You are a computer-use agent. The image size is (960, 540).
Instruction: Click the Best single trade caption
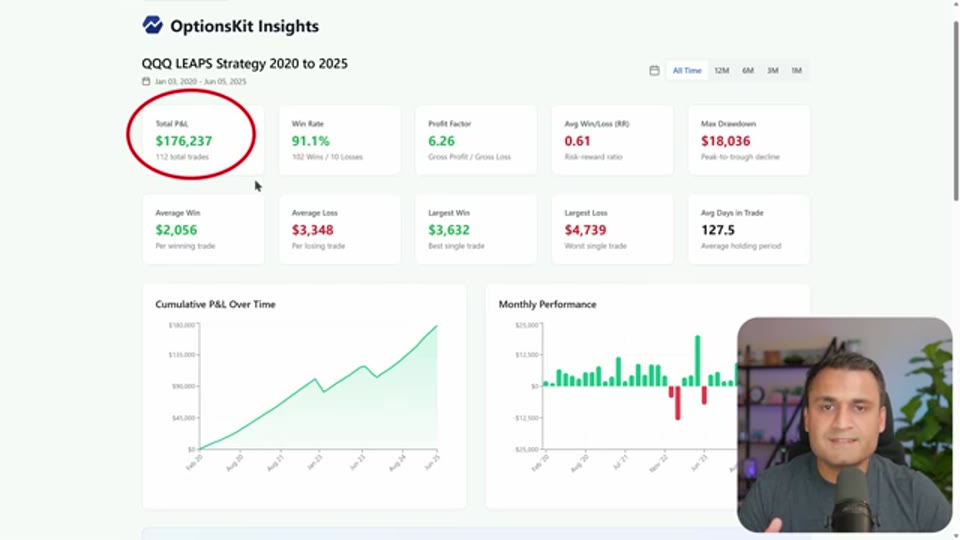456,246
